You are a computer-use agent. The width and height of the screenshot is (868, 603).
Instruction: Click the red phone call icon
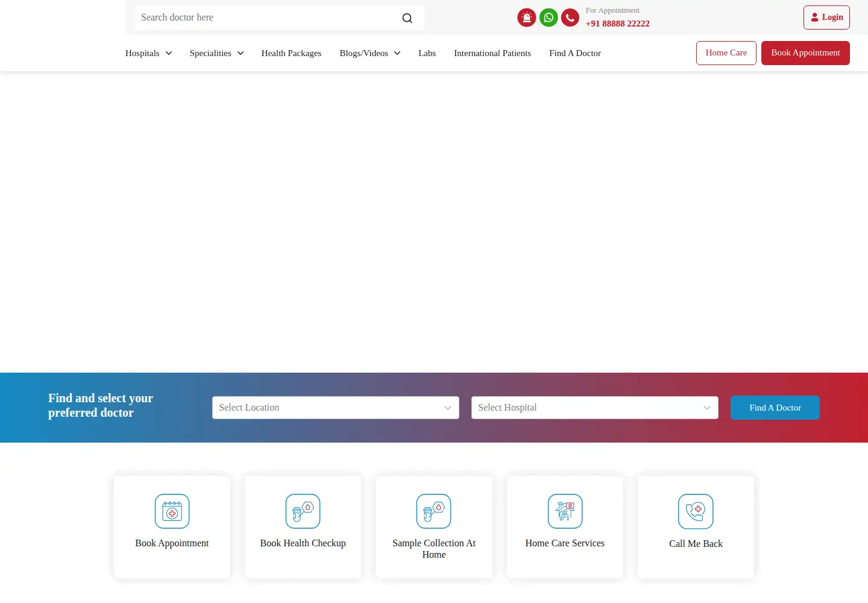click(570, 17)
